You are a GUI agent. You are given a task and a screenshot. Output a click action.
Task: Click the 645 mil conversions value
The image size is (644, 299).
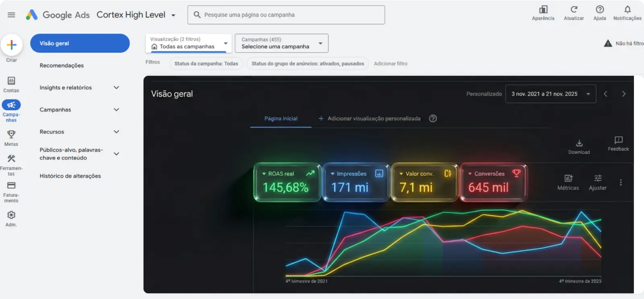click(x=488, y=188)
